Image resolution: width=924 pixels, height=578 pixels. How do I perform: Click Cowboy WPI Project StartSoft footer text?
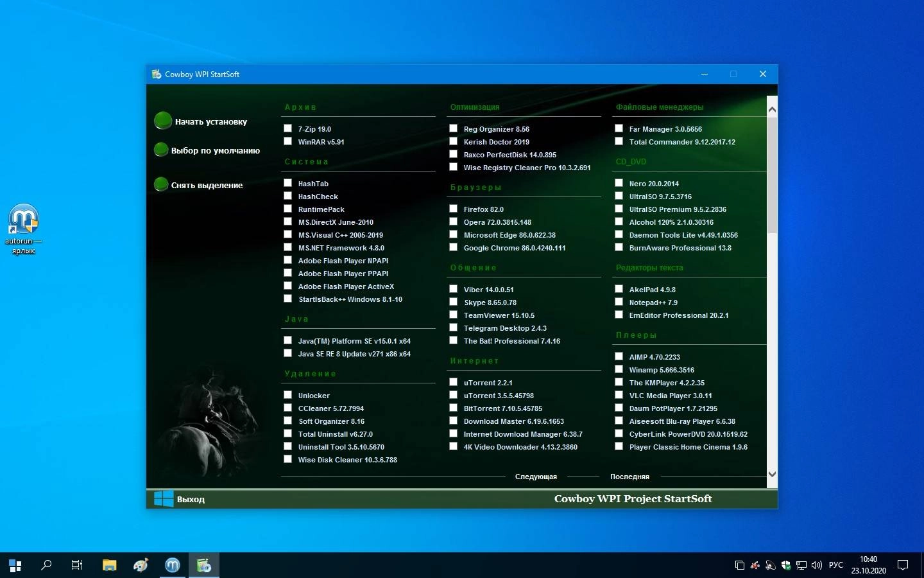[633, 498]
